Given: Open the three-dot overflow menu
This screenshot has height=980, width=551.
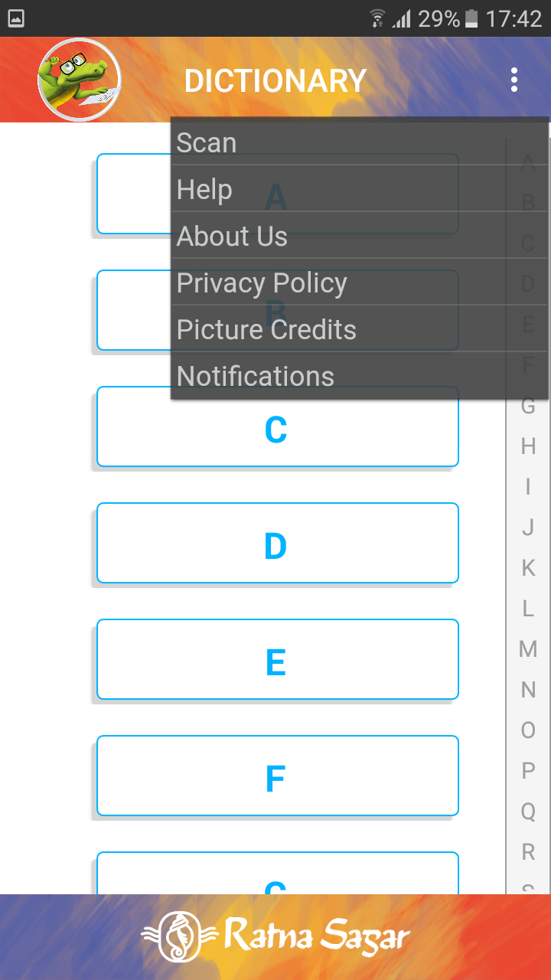Looking at the screenshot, I should click(x=514, y=80).
